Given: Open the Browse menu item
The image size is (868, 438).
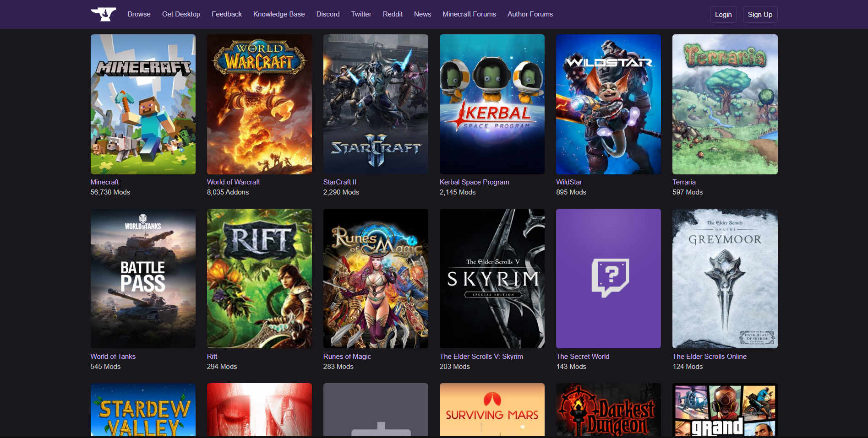Looking at the screenshot, I should click(x=139, y=14).
